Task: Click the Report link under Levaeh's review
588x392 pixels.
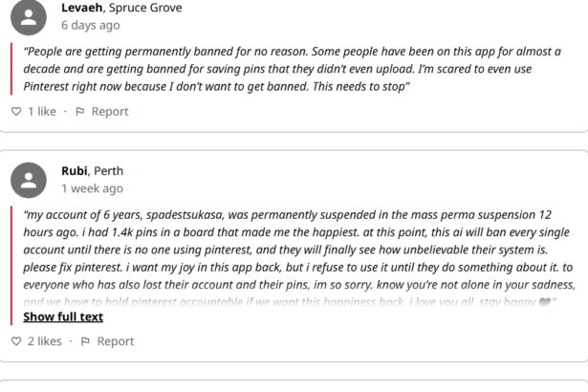Action: [109, 112]
